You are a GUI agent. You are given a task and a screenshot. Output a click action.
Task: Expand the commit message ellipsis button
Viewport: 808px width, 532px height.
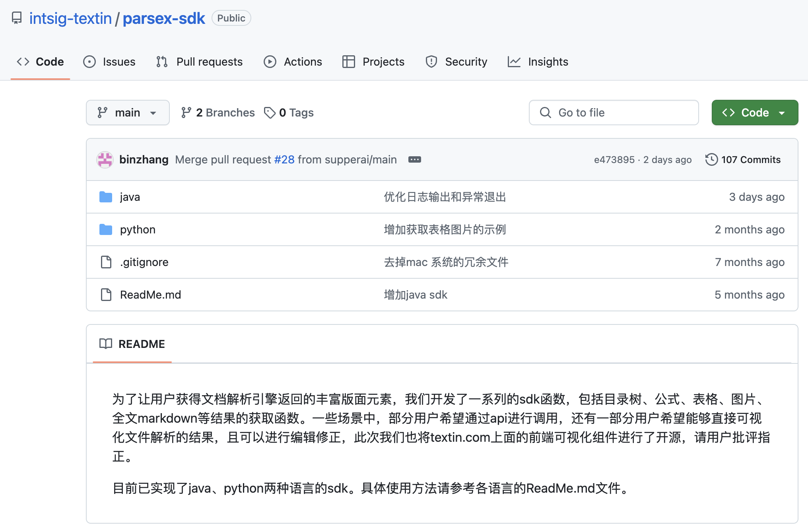415,159
